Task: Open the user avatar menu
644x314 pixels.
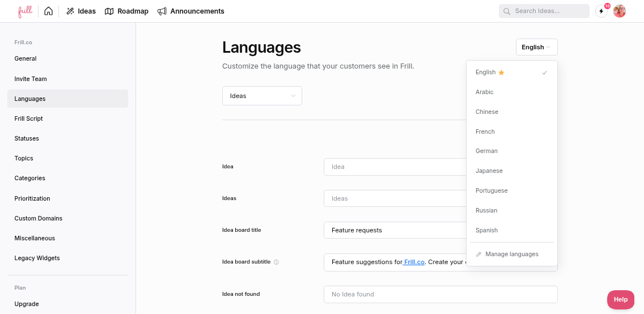Action: pos(620,11)
